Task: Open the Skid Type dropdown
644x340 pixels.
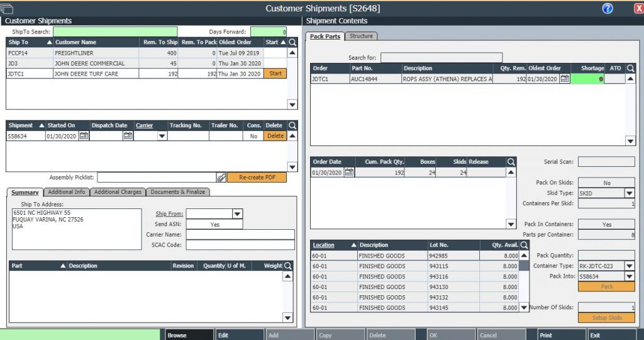Action: pyautogui.click(x=630, y=193)
